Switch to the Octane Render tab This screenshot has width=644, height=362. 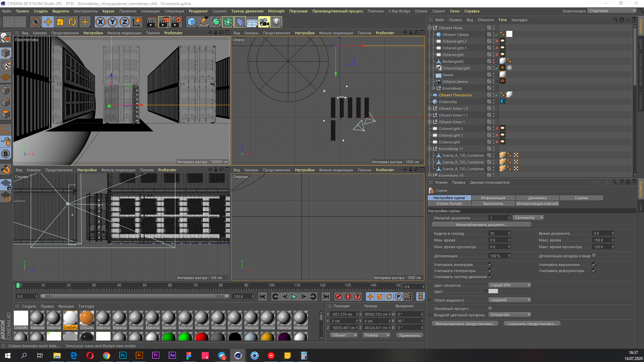(x=449, y=203)
